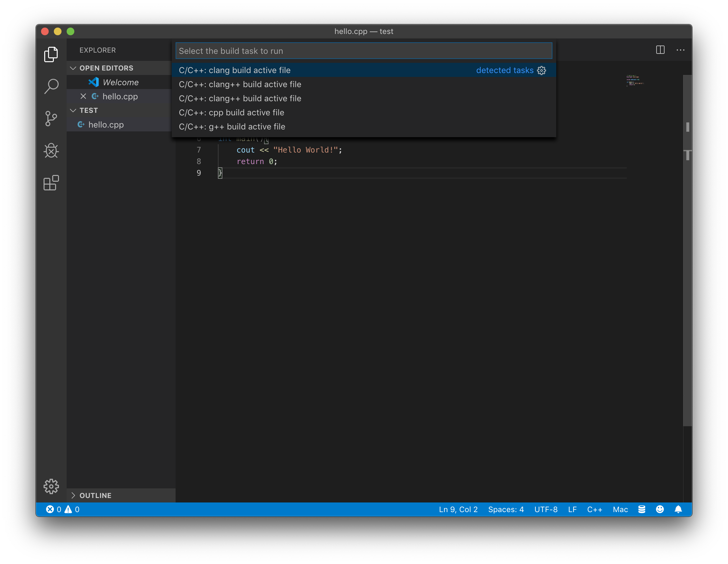728x564 pixels.
Task: Select cpp build active file task
Action: tap(364, 112)
